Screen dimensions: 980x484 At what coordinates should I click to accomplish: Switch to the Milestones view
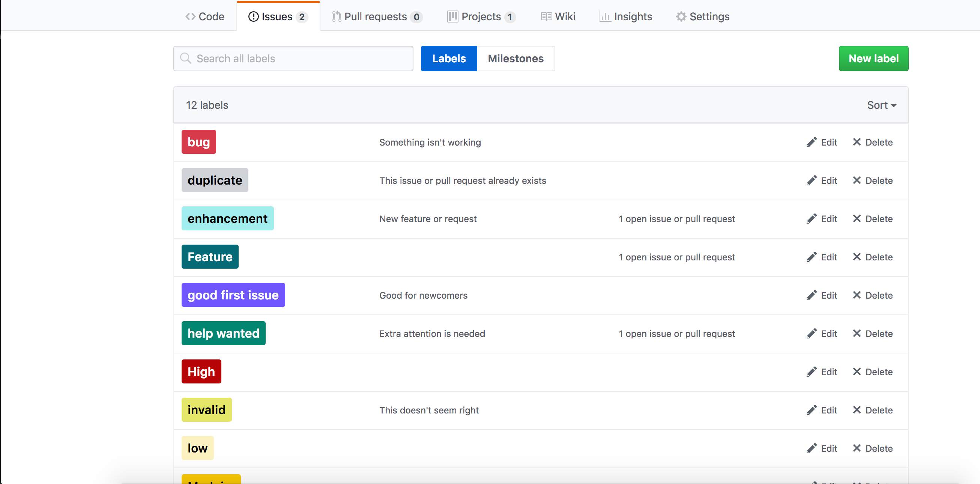tap(516, 58)
